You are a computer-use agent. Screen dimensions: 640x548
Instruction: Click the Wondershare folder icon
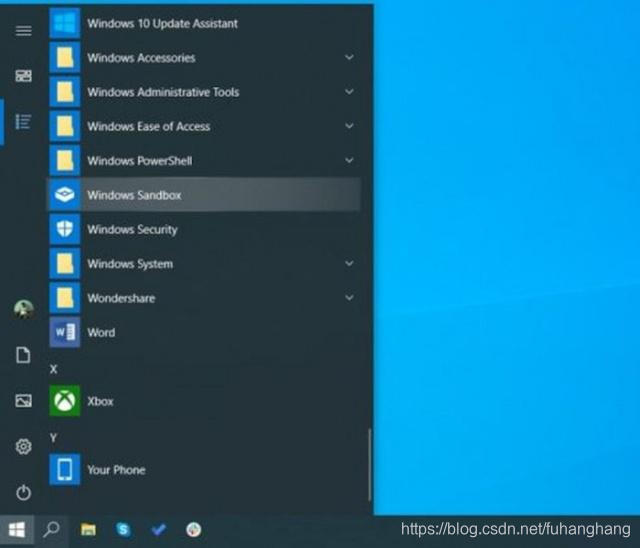(65, 298)
